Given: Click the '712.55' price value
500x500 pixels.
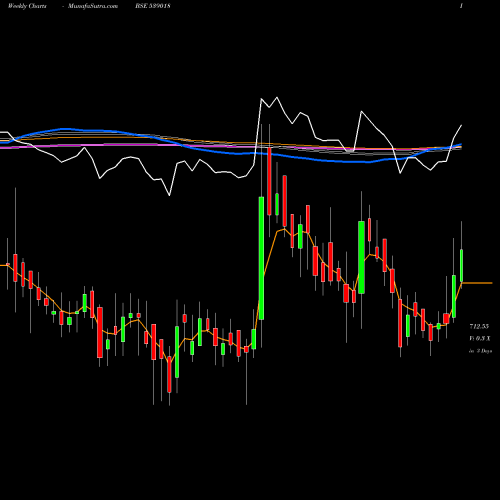Looking at the screenshot, I should click(479, 326).
